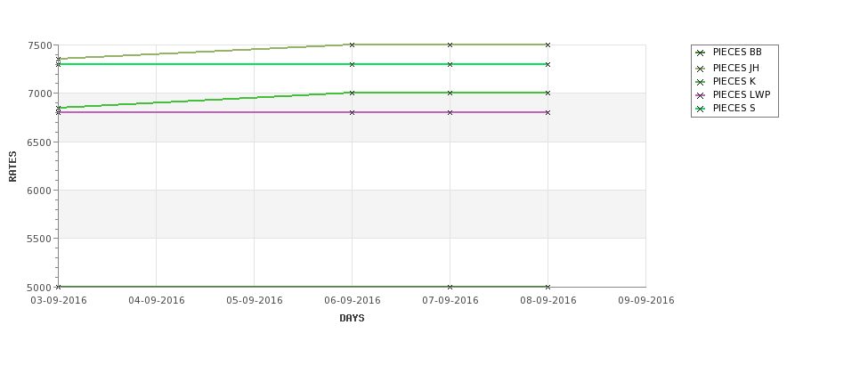868x382 pixels.
Task: Click the 7300 data point on 07-09-2016
Action: pyautogui.click(x=450, y=64)
